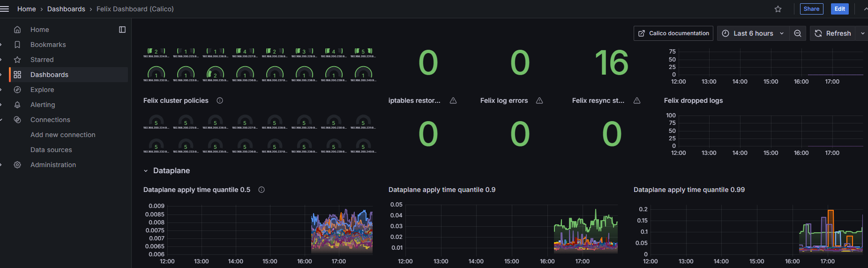Open Data sources in sidebar
This screenshot has height=268, width=868.
51,150
